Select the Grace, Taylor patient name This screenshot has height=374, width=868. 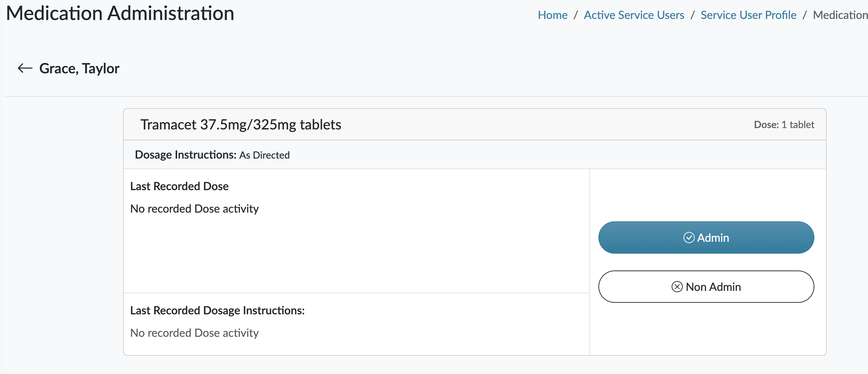[x=79, y=68]
